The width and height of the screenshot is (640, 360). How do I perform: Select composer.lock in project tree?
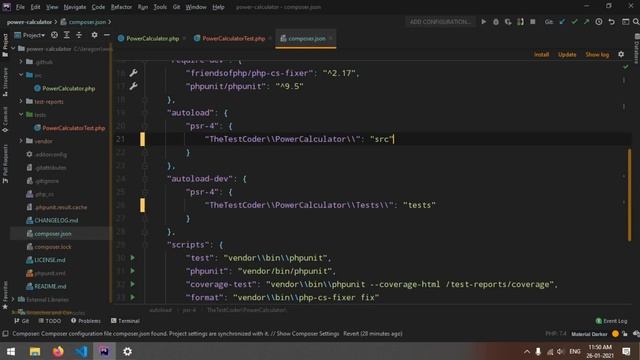pyautogui.click(x=53, y=247)
